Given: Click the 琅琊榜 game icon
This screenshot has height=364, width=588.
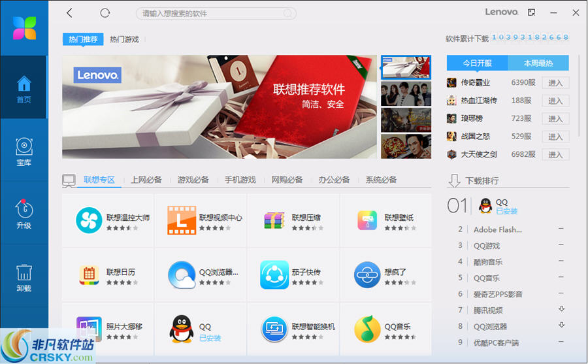Looking at the screenshot, I should (451, 118).
